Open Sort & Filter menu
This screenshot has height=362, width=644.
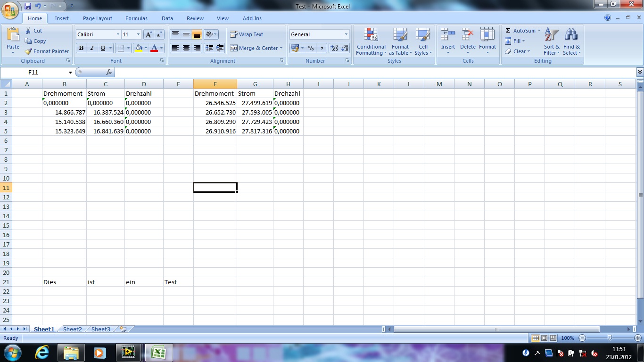552,41
